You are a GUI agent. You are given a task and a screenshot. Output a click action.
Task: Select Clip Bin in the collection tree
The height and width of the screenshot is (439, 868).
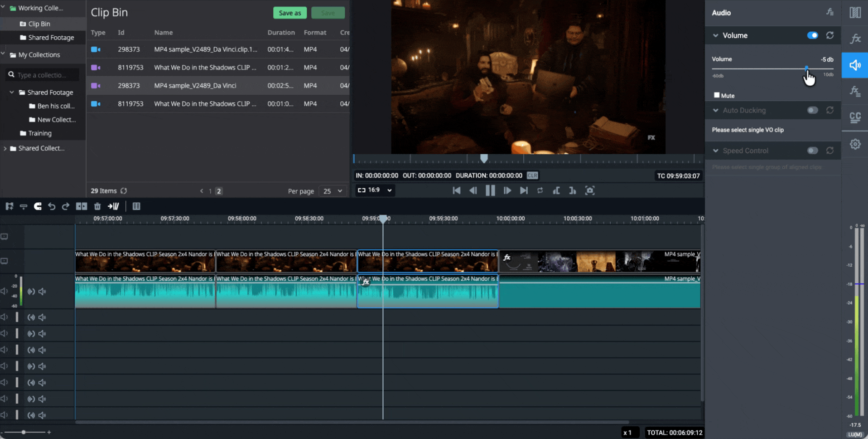pos(39,24)
